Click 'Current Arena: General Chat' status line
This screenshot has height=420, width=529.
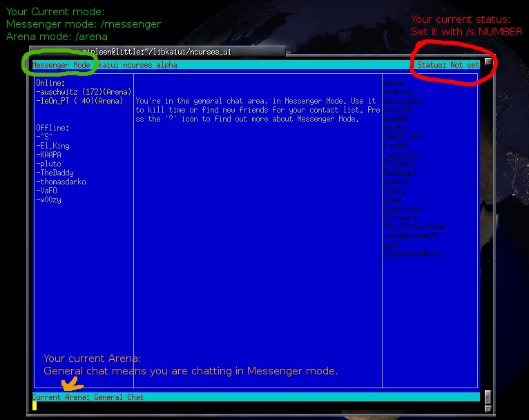(x=88, y=397)
